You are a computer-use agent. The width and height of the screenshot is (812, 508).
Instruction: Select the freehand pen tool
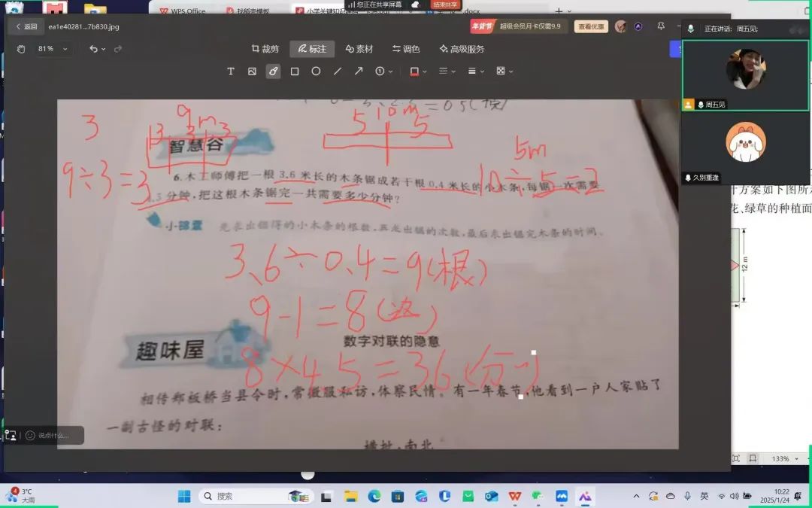[273, 71]
